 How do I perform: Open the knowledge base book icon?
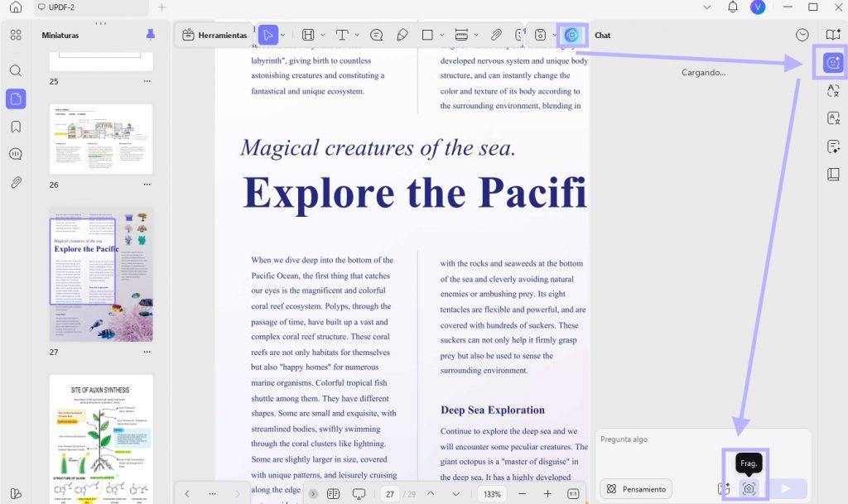[x=833, y=174]
